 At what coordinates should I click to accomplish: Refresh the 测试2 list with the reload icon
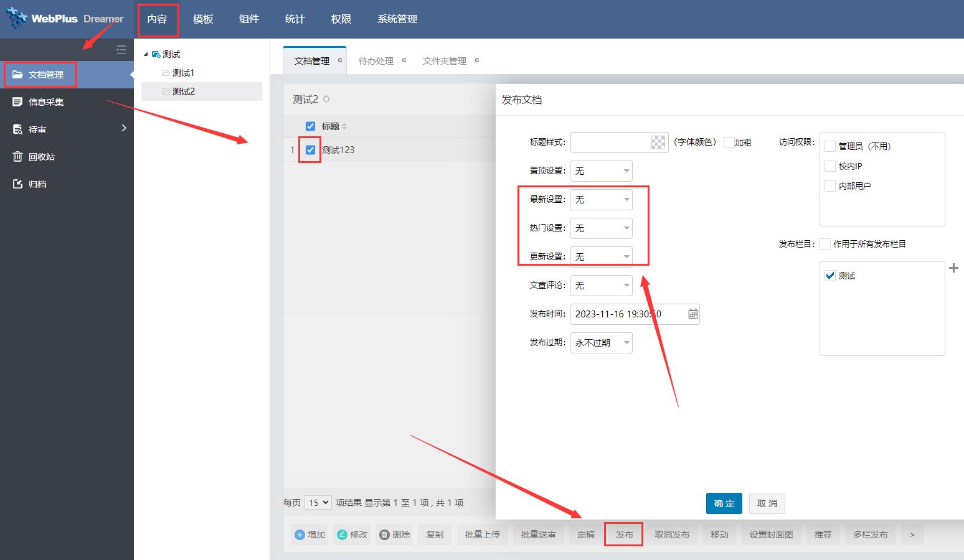click(326, 99)
